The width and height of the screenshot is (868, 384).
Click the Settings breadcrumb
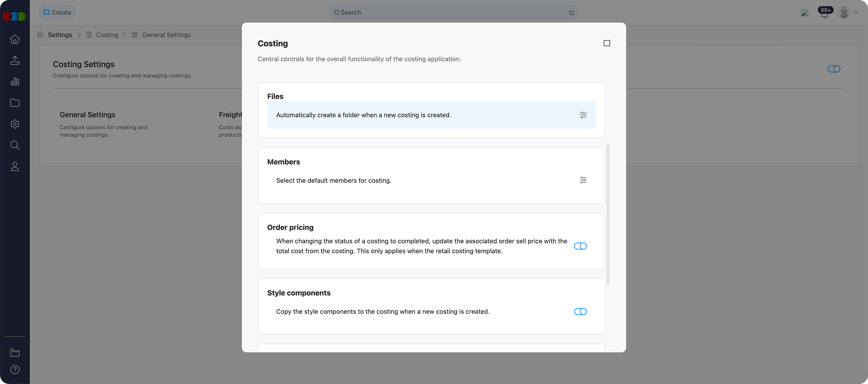60,35
